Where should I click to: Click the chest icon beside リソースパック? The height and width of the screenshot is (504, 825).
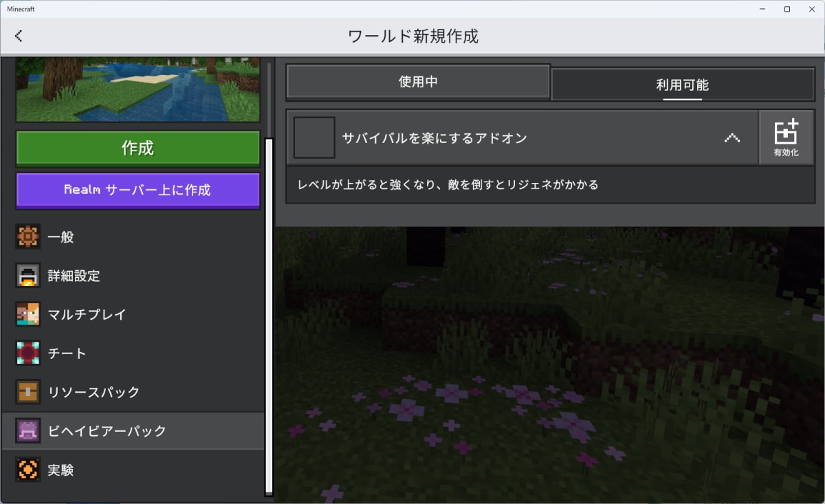coord(28,393)
